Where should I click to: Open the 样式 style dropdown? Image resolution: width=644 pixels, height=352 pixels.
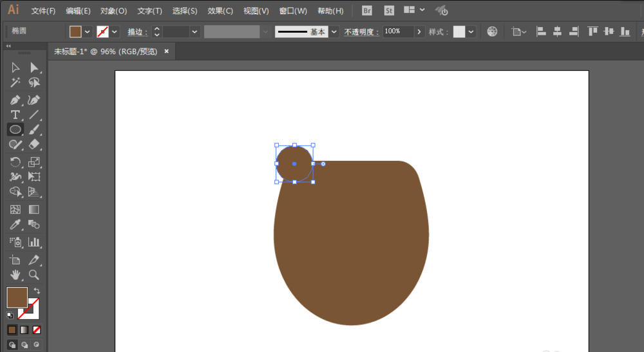471,32
